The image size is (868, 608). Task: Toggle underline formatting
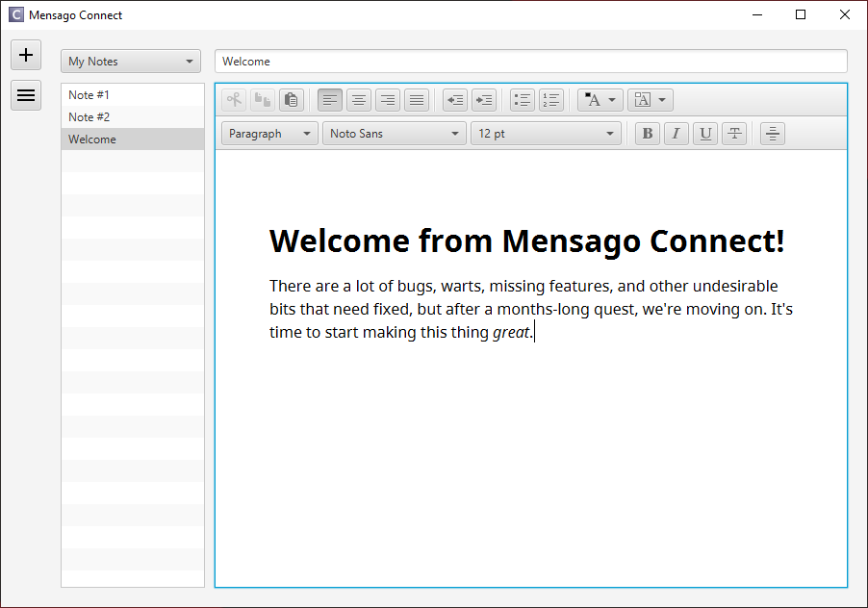pyautogui.click(x=705, y=134)
